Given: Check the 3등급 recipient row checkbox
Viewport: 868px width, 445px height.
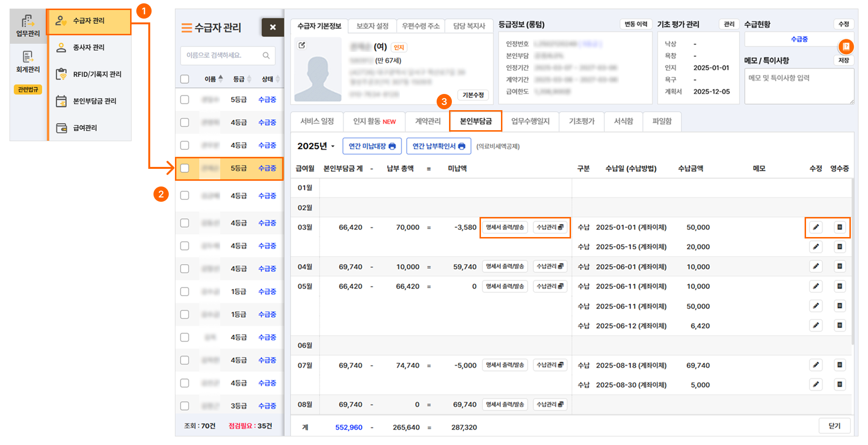Looking at the screenshot, I should pyautogui.click(x=185, y=406).
